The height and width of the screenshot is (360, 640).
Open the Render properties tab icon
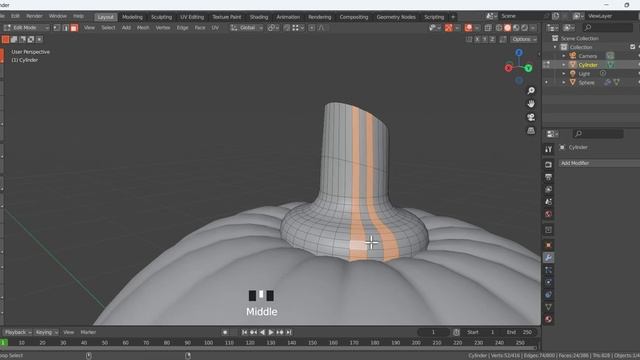548,164
